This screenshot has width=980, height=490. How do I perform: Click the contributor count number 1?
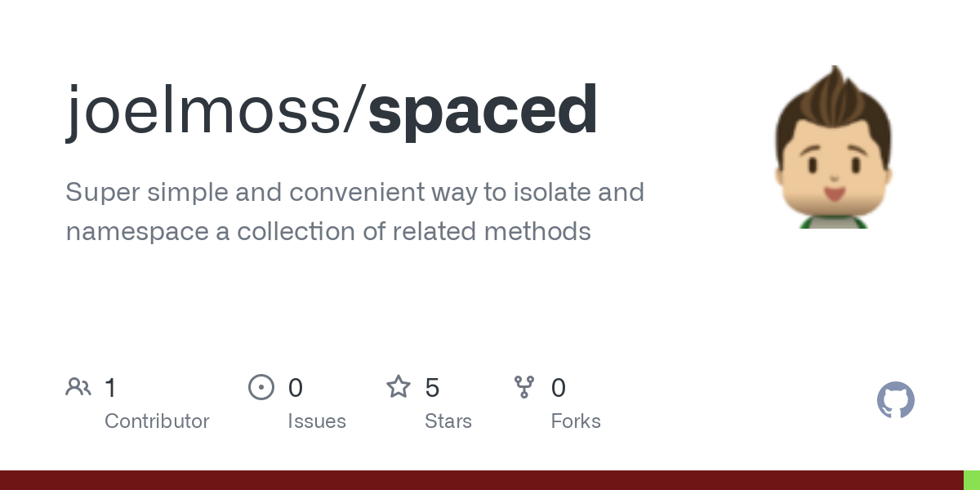click(x=110, y=388)
